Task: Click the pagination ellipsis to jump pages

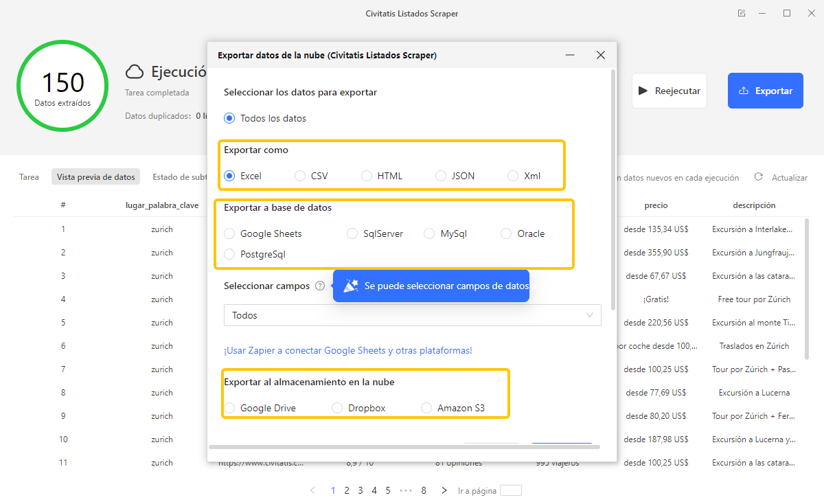Action: click(x=406, y=490)
